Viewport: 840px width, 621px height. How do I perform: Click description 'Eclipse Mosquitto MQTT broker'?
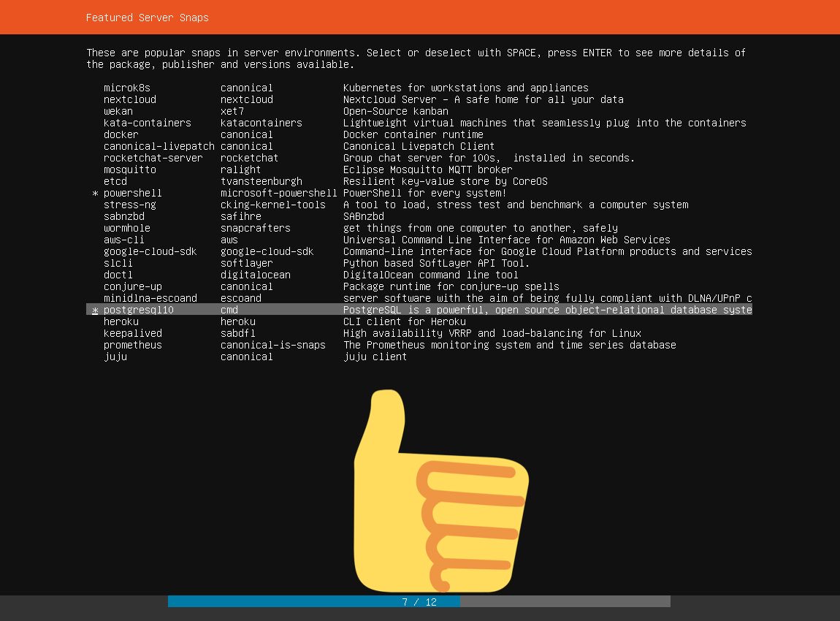(x=427, y=169)
